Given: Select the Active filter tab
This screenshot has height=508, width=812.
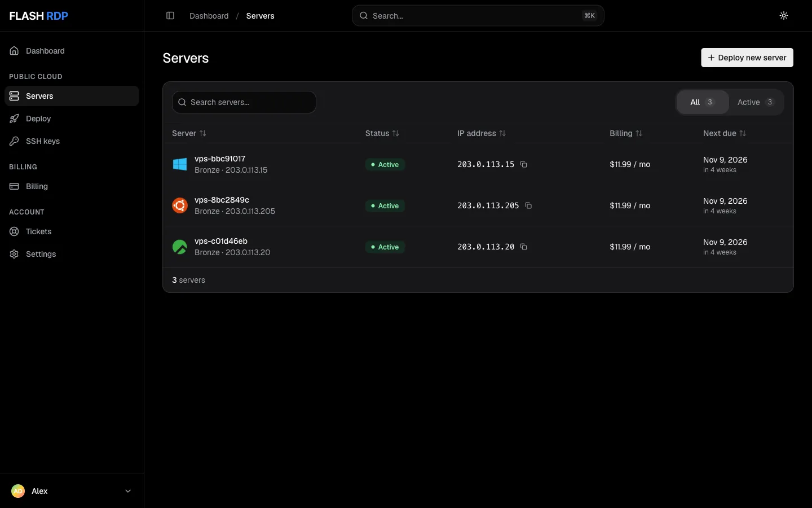Looking at the screenshot, I should (756, 102).
